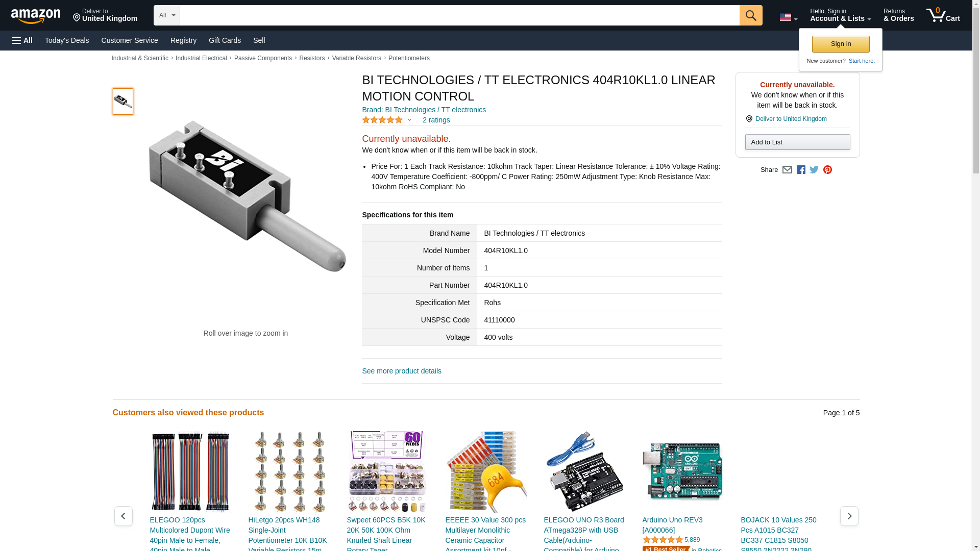Viewport: 980px width, 551px height.
Task: Open the All search category dropdown
Action: (x=167, y=15)
